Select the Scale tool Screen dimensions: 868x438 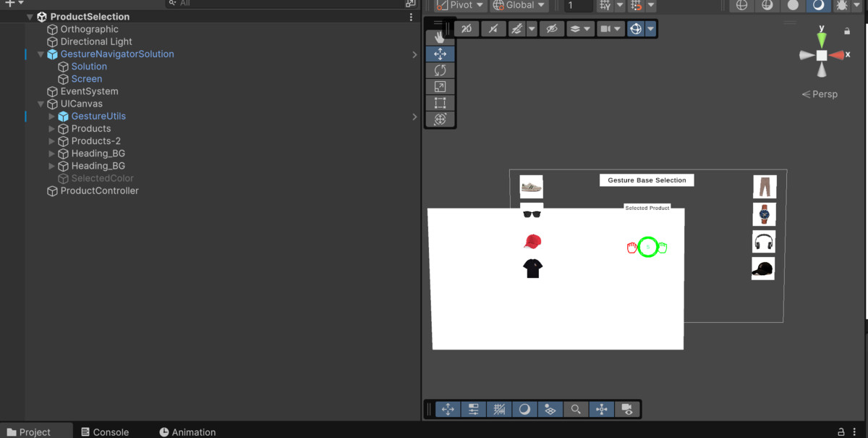(440, 87)
